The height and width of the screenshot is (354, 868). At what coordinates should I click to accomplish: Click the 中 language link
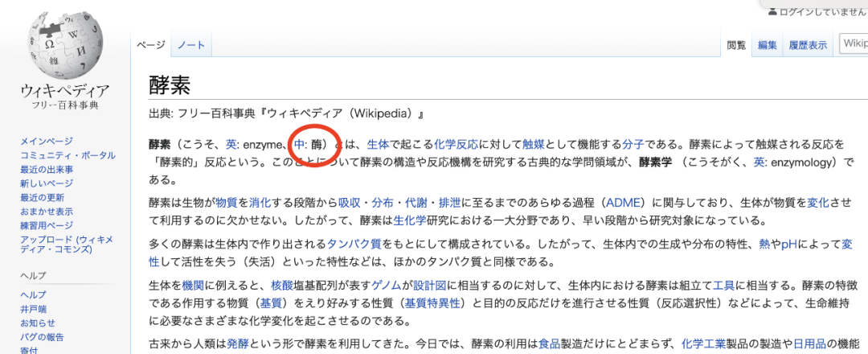pos(300,145)
